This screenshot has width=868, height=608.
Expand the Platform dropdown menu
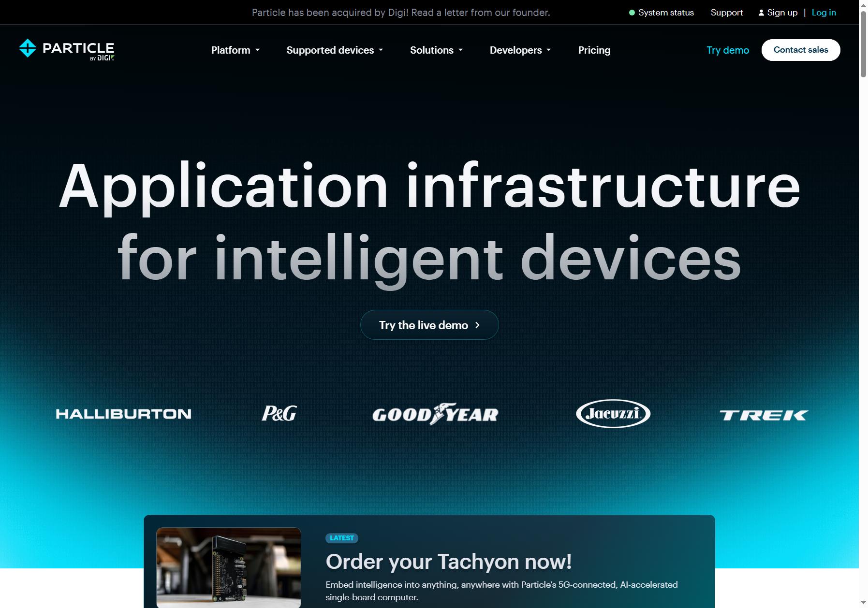click(235, 50)
